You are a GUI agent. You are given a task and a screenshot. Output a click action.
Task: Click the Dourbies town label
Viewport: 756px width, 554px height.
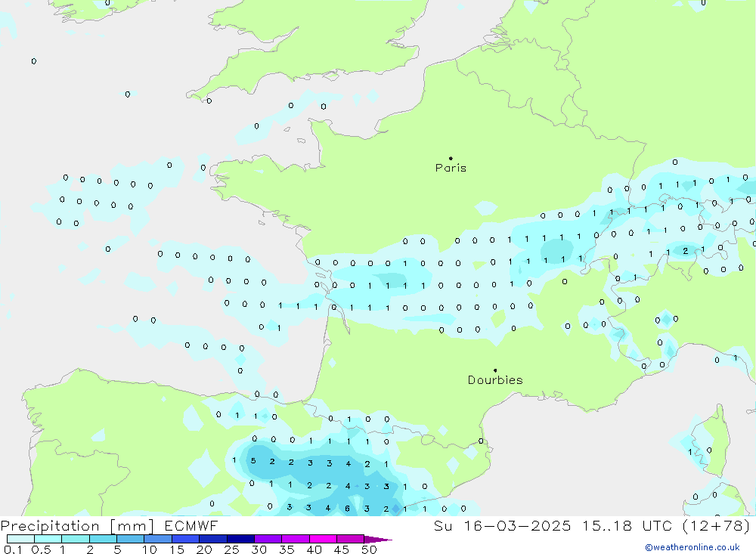click(495, 380)
